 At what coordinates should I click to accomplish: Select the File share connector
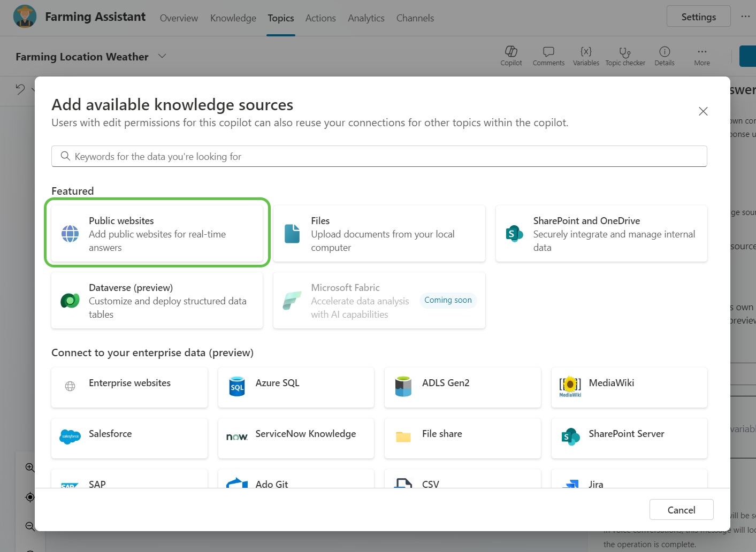click(x=462, y=438)
